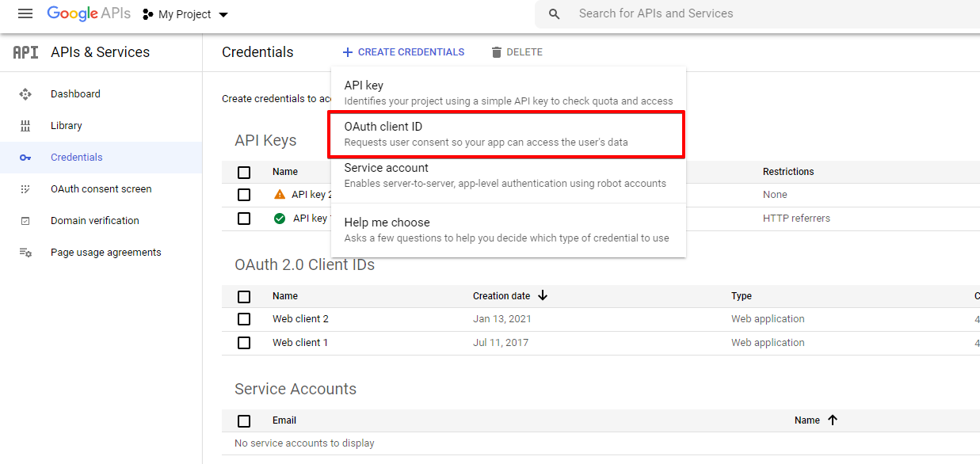The width and height of the screenshot is (980, 464).
Task: Check select-all box in OAuth 2.0 Client IDs header
Action: [x=244, y=296]
